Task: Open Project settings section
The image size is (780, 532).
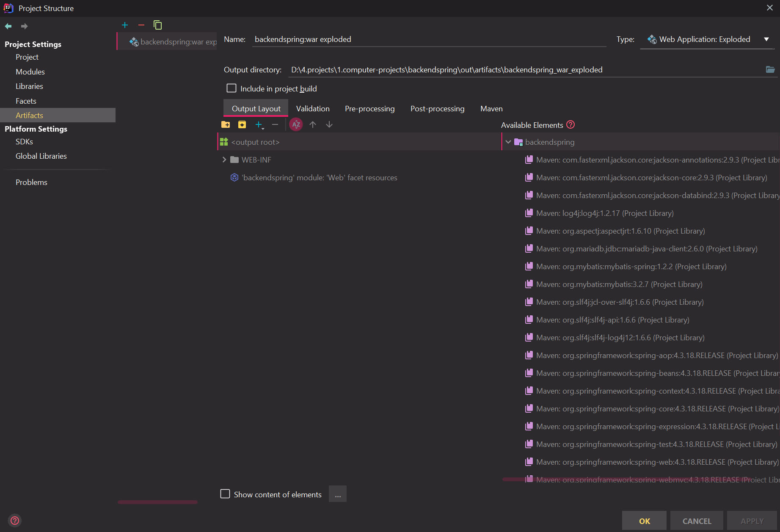Action: point(27,57)
